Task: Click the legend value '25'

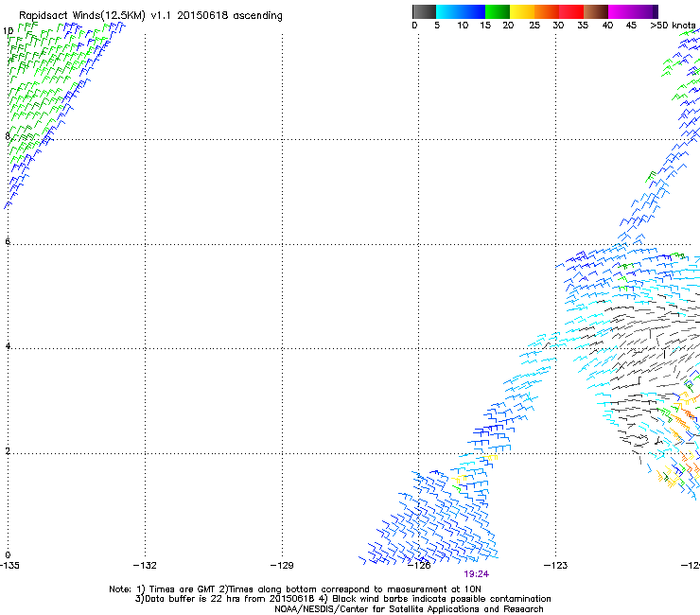Action: (x=534, y=26)
